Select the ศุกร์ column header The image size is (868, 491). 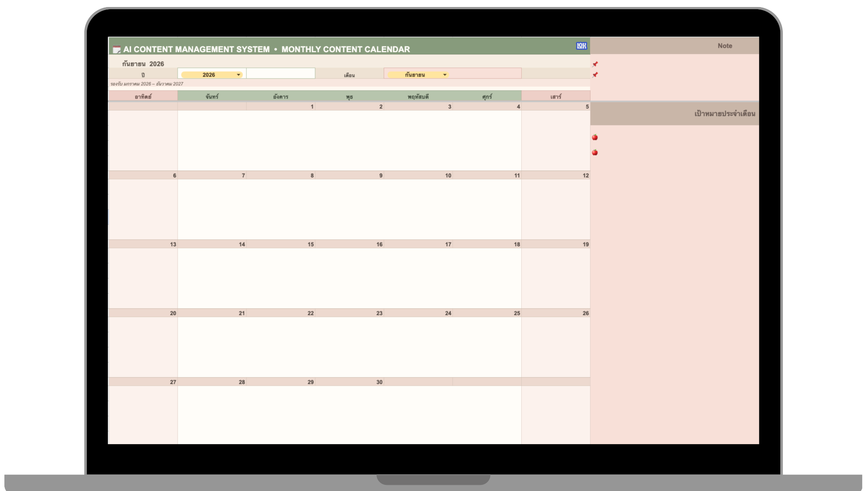pyautogui.click(x=487, y=96)
